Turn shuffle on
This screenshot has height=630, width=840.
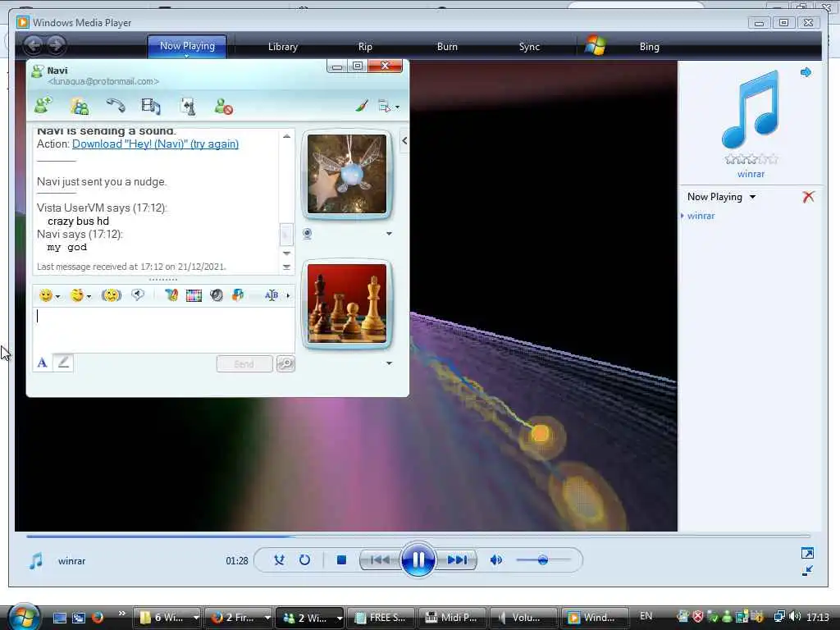tap(279, 559)
